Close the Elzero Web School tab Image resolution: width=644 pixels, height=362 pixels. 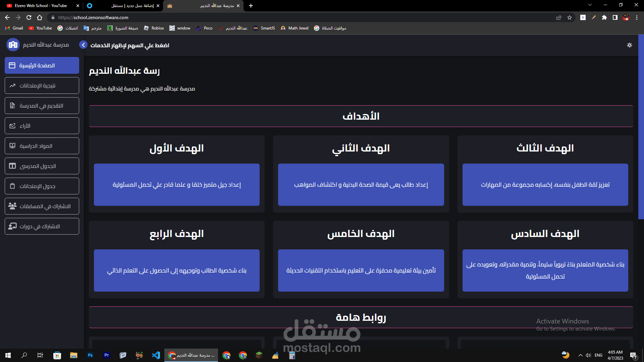point(78,6)
